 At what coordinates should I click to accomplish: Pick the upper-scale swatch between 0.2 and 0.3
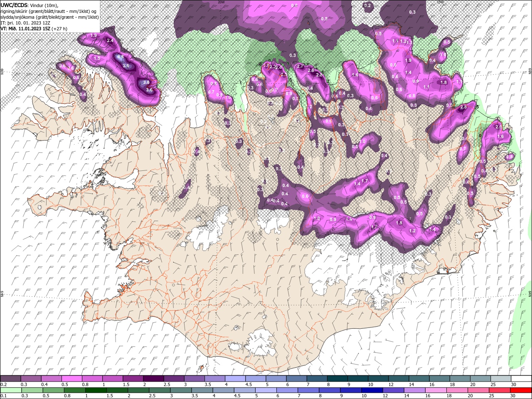(x=10, y=379)
